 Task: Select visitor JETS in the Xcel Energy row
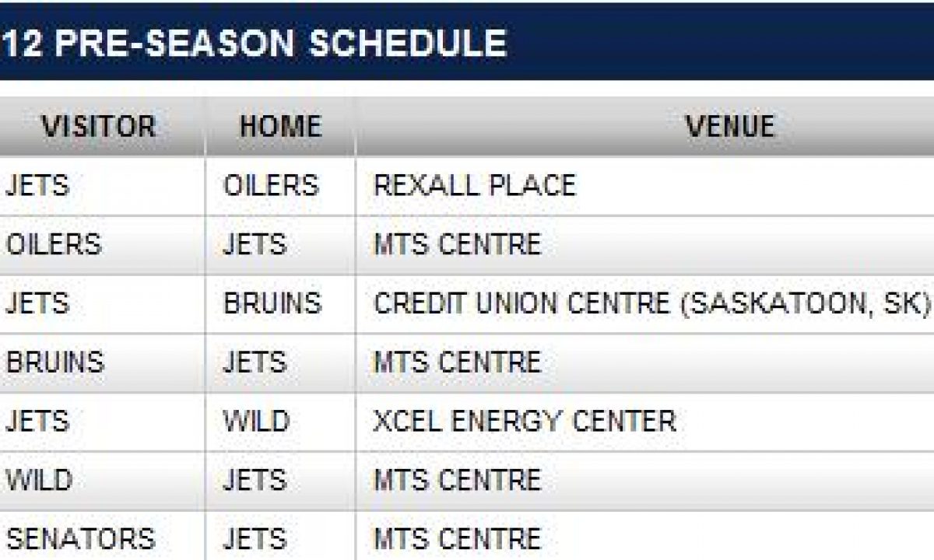coord(37,422)
